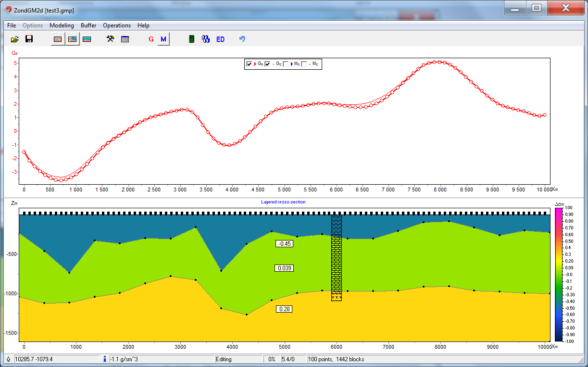Click the blue waveform icon
Viewport: 588px width, 367px height.
pyautogui.click(x=206, y=39)
